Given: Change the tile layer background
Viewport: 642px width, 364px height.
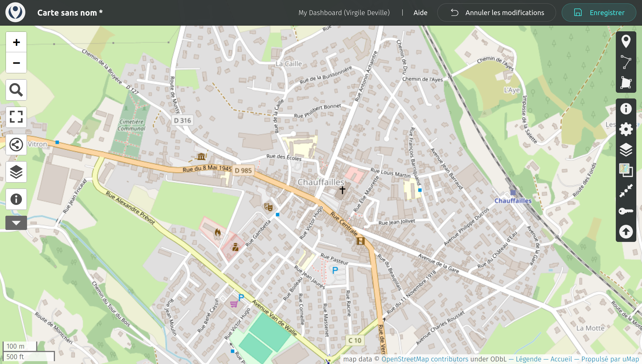Looking at the screenshot, I should [x=626, y=170].
